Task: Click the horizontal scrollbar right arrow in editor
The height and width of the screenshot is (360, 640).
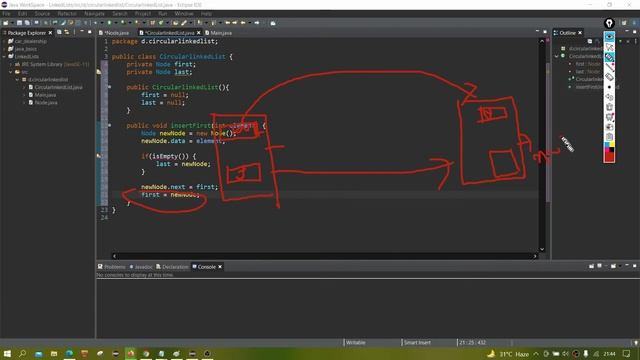Action: pyautogui.click(x=535, y=256)
